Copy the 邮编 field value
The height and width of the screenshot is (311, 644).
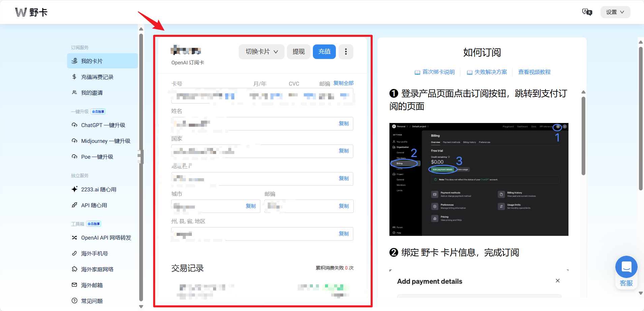(344, 206)
